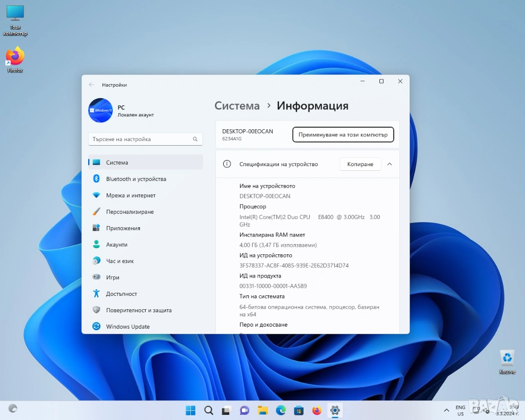
Task: Open Игри settings category
Action: click(113, 277)
